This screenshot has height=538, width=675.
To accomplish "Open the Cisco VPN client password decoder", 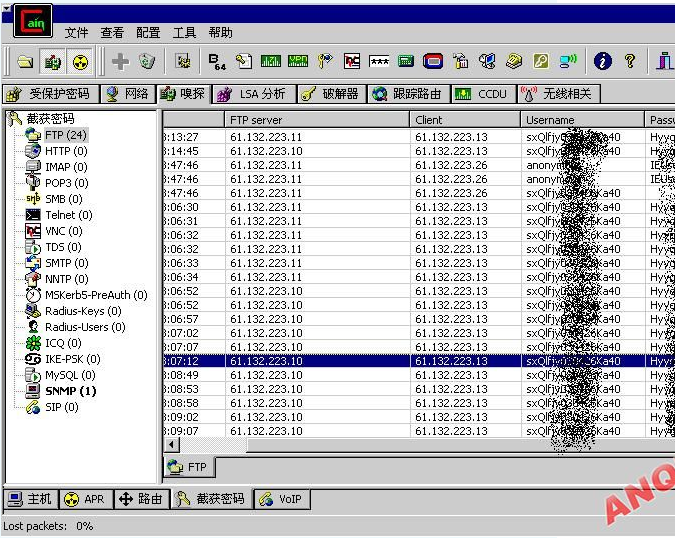I will (x=298, y=62).
